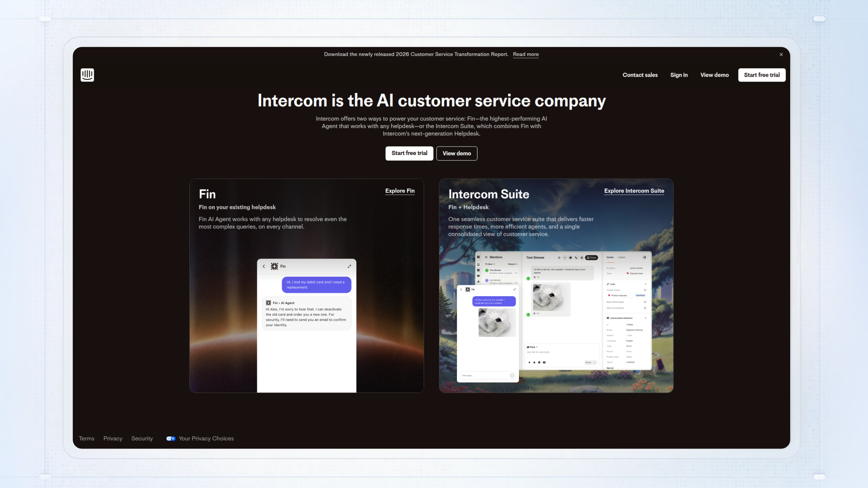Click back arrow in Fin chat widget
Image resolution: width=868 pixels, height=488 pixels.
click(264, 266)
